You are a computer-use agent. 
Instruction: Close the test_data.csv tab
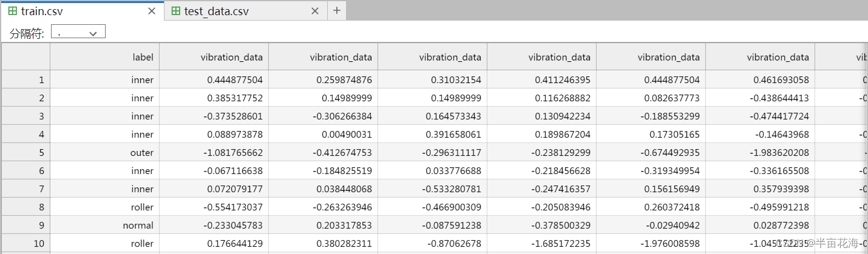(315, 11)
